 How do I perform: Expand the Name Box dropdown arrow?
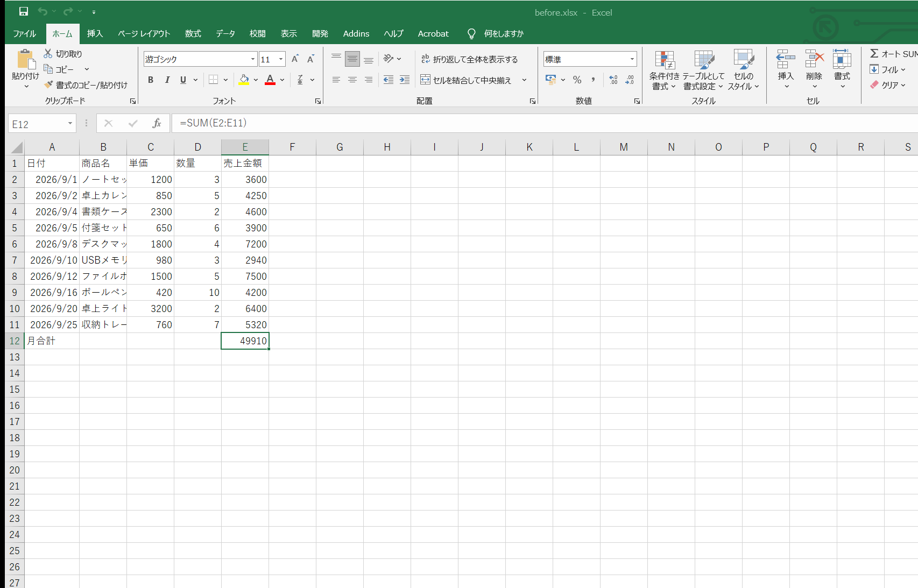pyautogui.click(x=70, y=124)
